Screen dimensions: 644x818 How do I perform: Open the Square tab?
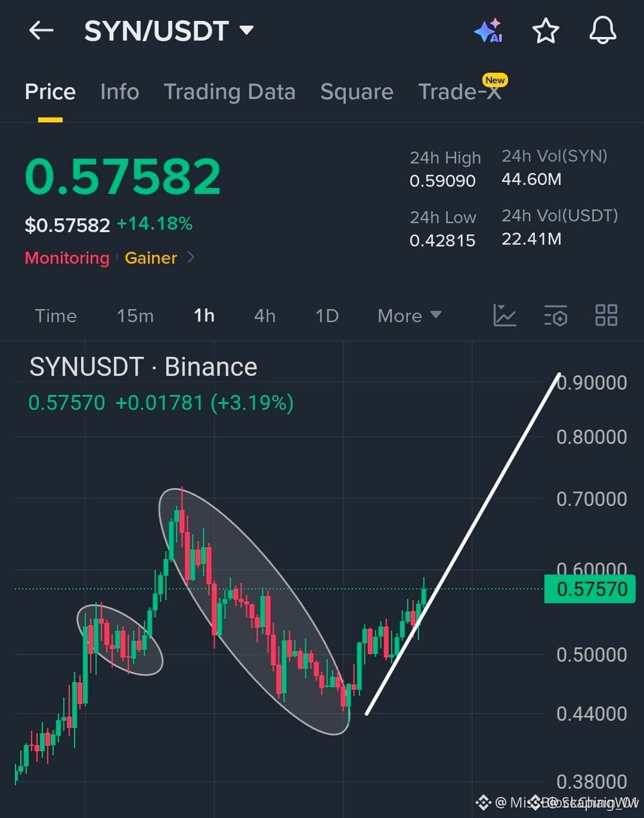coord(357,92)
